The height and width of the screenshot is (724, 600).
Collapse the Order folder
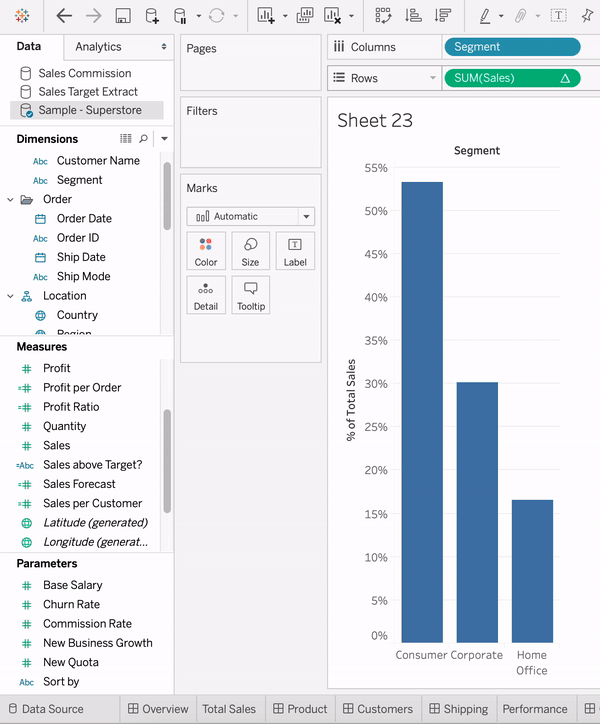pos(11,199)
